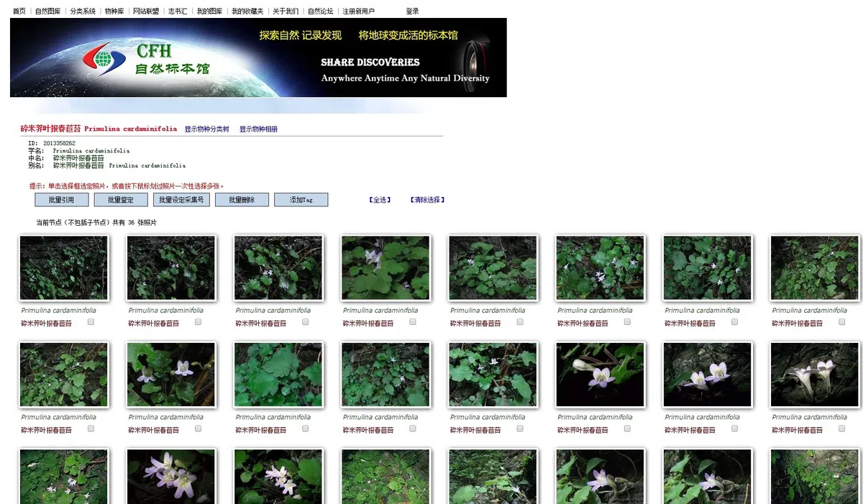This screenshot has height=504, width=863.
Task: Open 分类系统 from the navigation bar
Action: coord(83,12)
